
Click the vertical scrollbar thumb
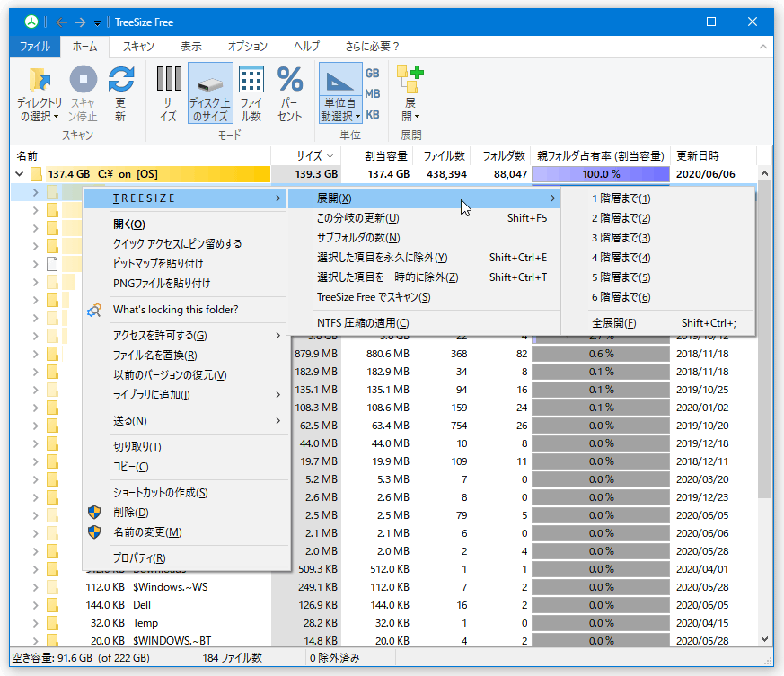(x=764, y=340)
